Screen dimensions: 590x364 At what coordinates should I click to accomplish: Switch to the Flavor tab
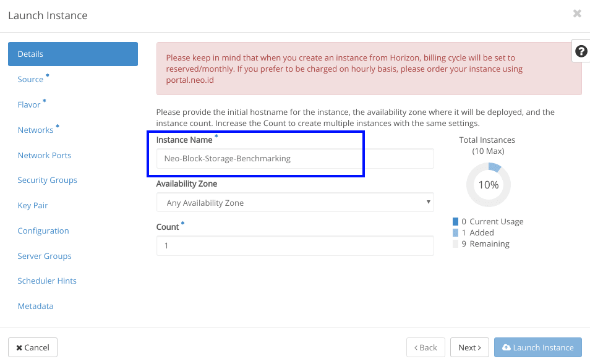29,104
